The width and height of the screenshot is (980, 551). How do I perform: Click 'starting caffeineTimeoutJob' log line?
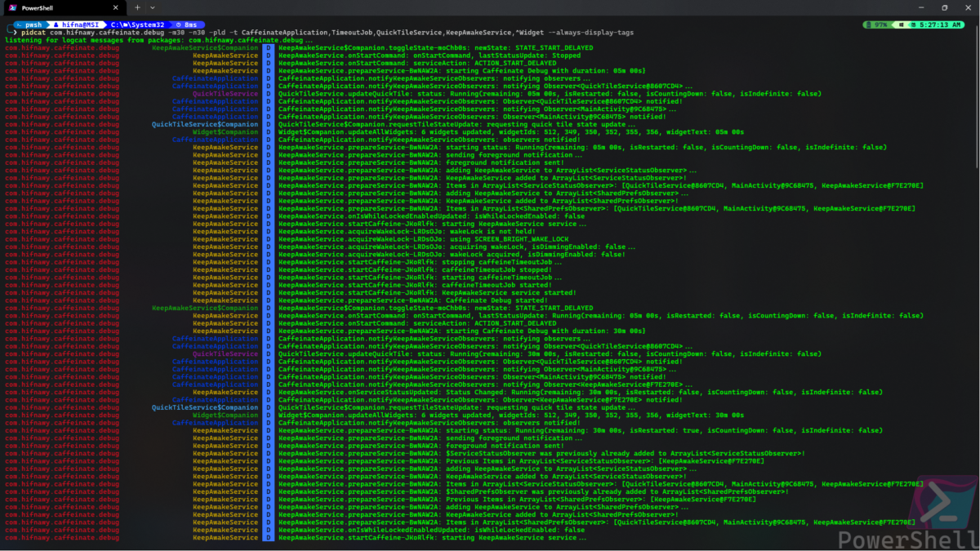(421, 277)
